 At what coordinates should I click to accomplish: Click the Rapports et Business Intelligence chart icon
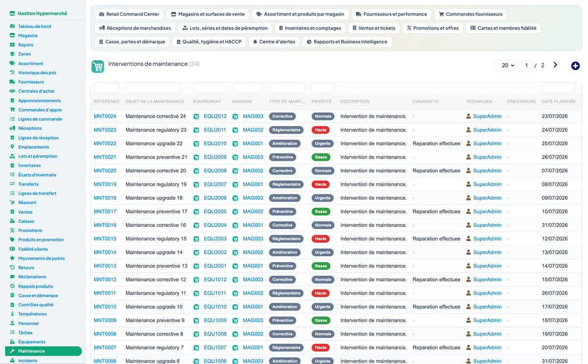[309, 42]
